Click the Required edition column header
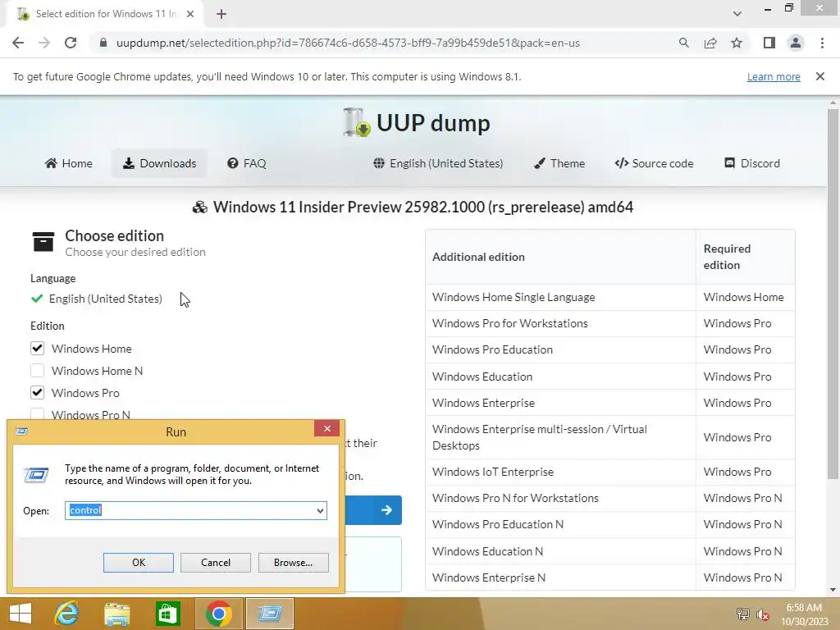Image resolution: width=840 pixels, height=630 pixels. [x=745, y=257]
